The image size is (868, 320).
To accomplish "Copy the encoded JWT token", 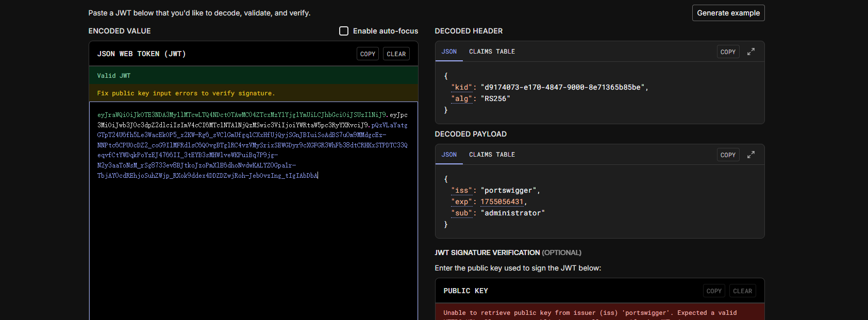I will 368,54.
